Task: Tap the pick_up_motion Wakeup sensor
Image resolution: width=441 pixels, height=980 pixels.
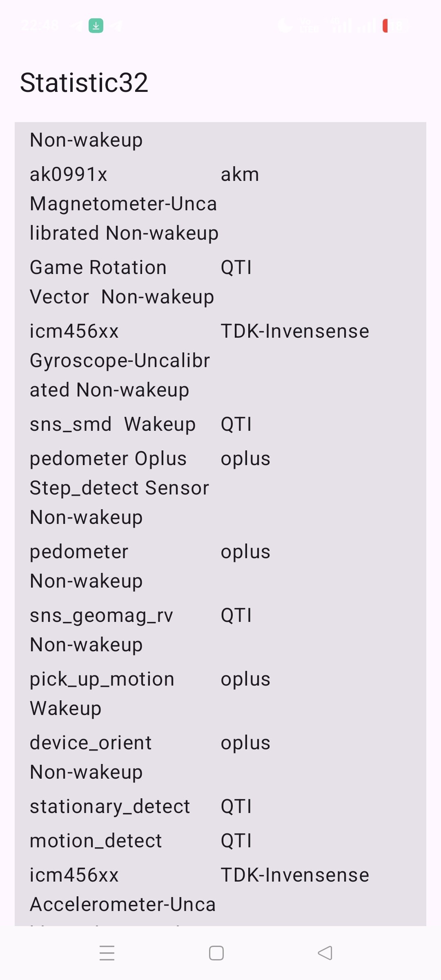Action: tap(220, 694)
